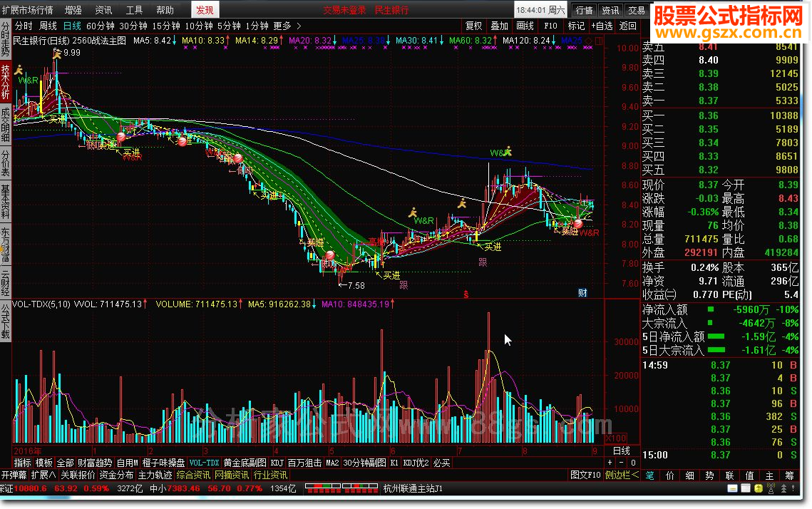
Task: Reset chart zoom with the 0 button
Action: [x=633, y=463]
